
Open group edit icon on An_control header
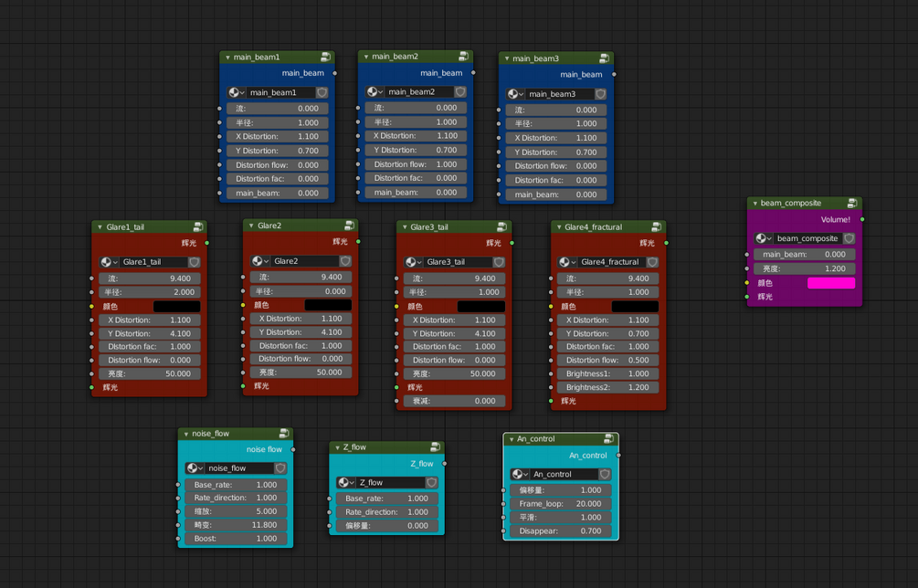(x=608, y=439)
